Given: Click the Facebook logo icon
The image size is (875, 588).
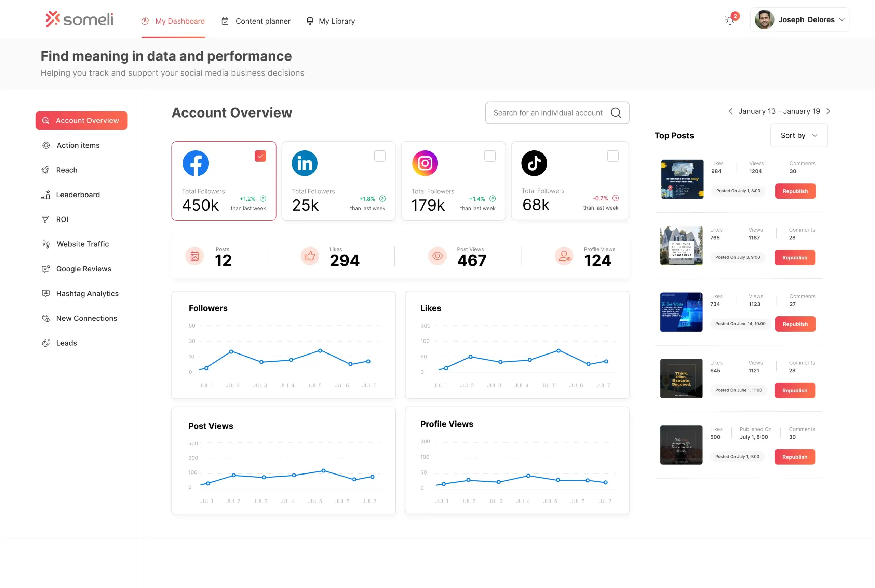Looking at the screenshot, I should 196,163.
